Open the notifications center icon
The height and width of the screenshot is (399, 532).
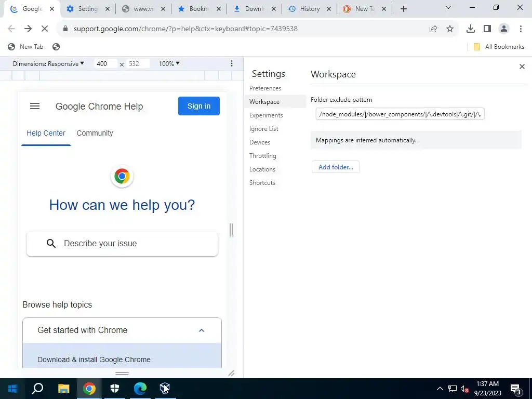[516, 389]
